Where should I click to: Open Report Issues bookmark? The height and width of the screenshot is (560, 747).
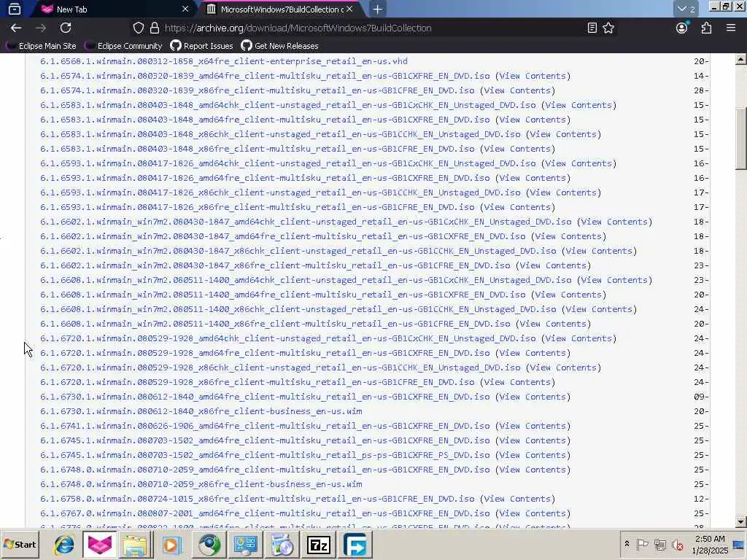(201, 46)
